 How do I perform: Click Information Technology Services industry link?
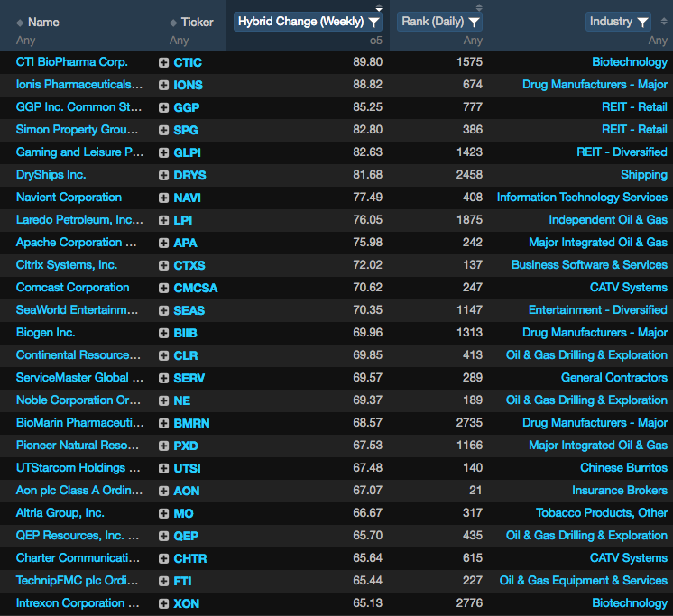[582, 198]
